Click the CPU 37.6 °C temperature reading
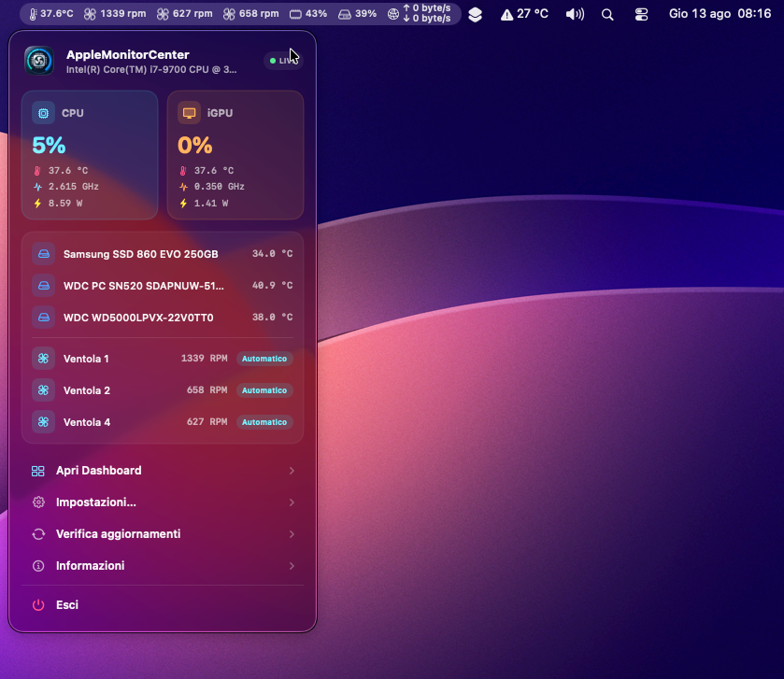The width and height of the screenshot is (784, 679). (68, 170)
